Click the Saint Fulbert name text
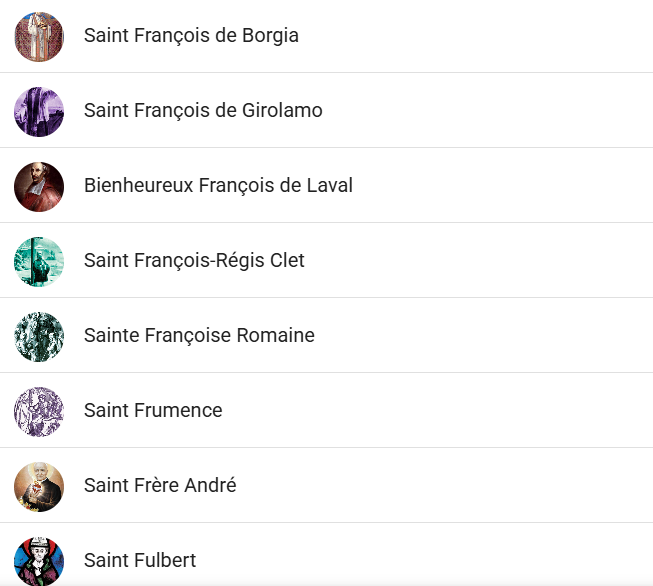Image resolution: width=653 pixels, height=586 pixels. point(140,560)
